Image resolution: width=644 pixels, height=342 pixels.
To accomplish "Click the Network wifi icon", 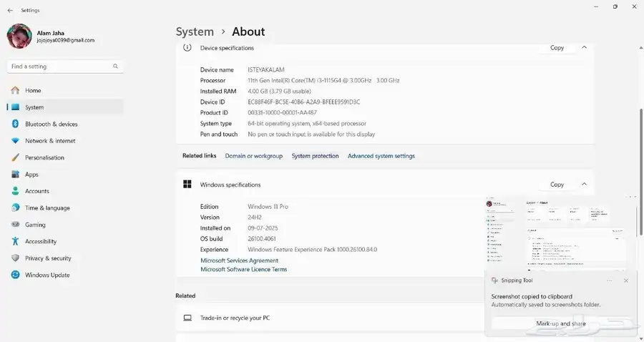I will coord(15,141).
